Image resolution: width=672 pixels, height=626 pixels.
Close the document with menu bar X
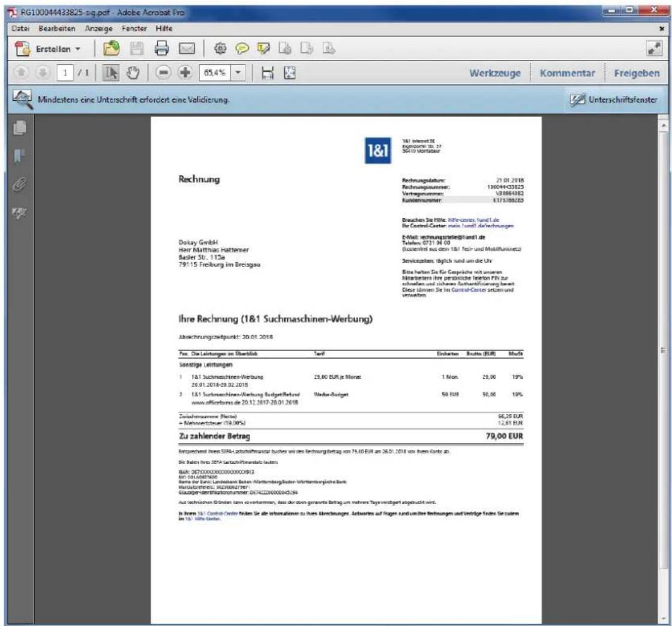pos(662,29)
